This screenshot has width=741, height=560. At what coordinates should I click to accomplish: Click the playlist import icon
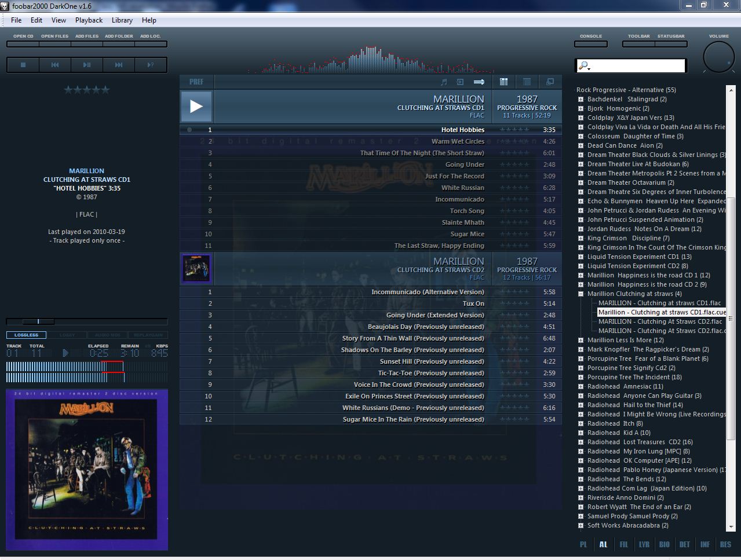coord(461,82)
